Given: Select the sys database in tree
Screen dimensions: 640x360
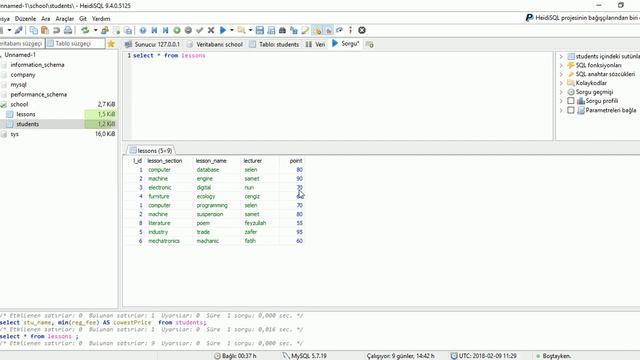Looking at the screenshot, I should [15, 134].
